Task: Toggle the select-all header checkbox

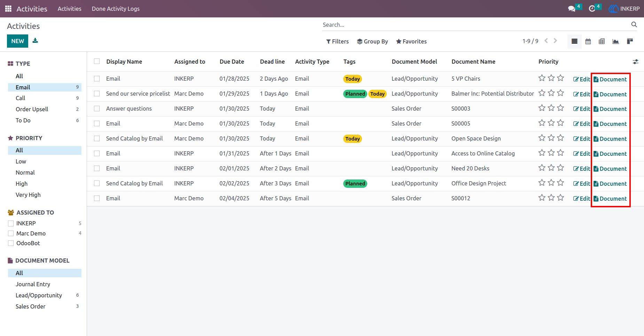Action: coord(97,61)
